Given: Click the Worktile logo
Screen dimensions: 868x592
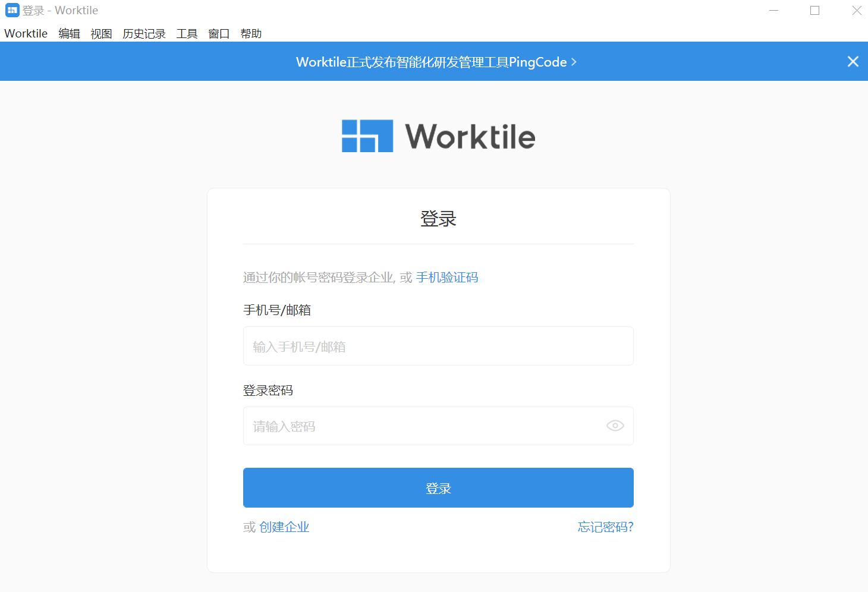Looking at the screenshot, I should click(439, 136).
